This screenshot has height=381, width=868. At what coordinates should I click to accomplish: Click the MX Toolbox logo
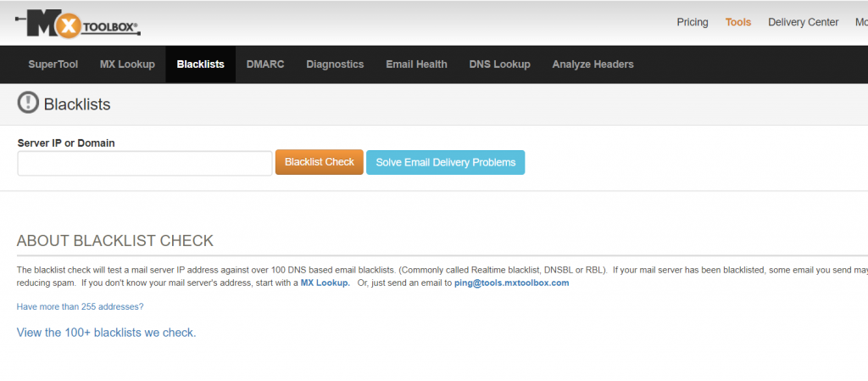(x=78, y=23)
